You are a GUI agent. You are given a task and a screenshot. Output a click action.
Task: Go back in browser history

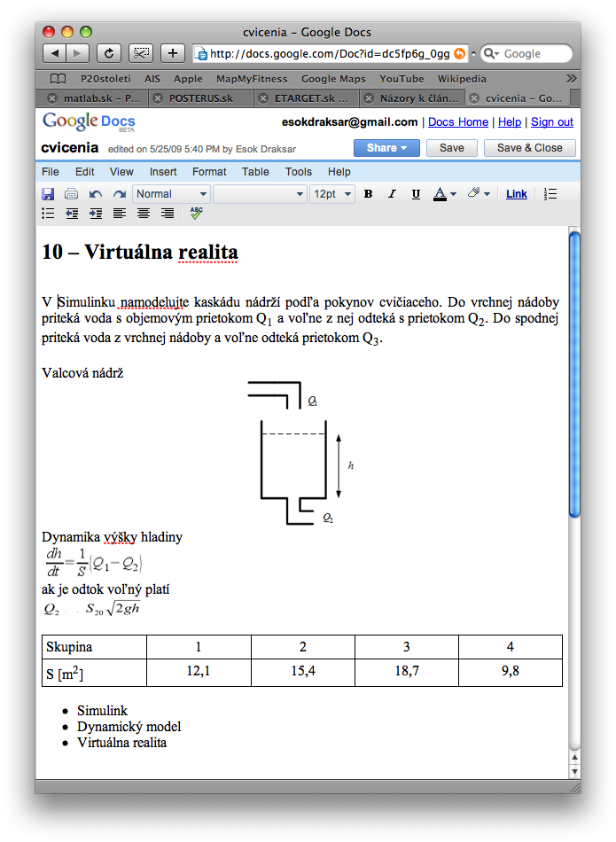(x=54, y=54)
